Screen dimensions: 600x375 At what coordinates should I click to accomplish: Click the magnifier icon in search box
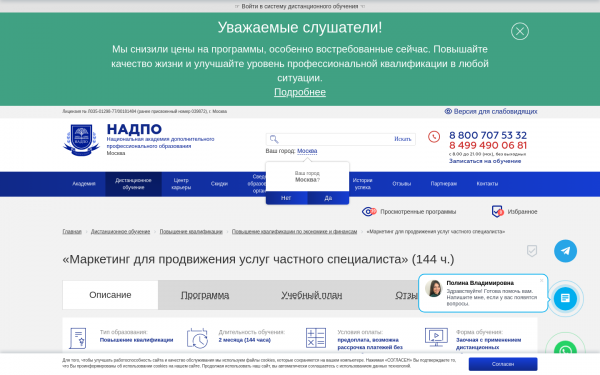(274, 139)
